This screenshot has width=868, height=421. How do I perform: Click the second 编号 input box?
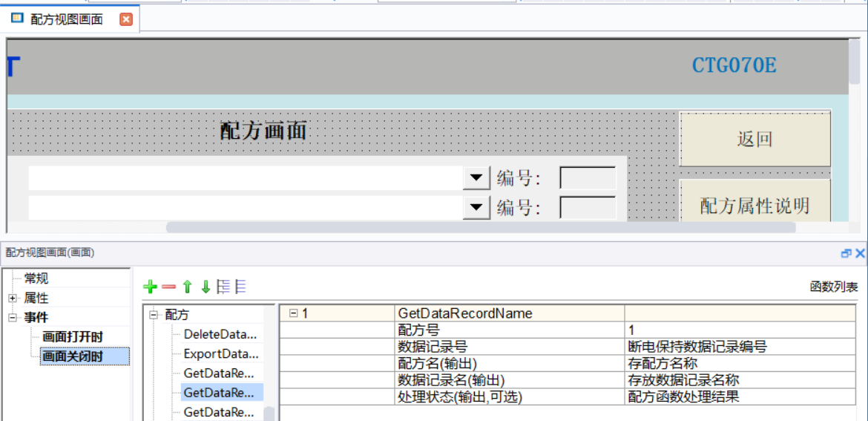588,207
